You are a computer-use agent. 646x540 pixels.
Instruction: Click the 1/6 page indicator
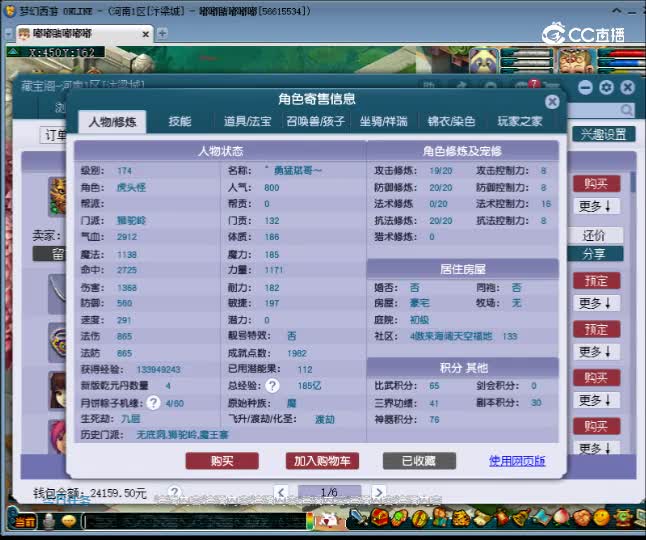[329, 492]
